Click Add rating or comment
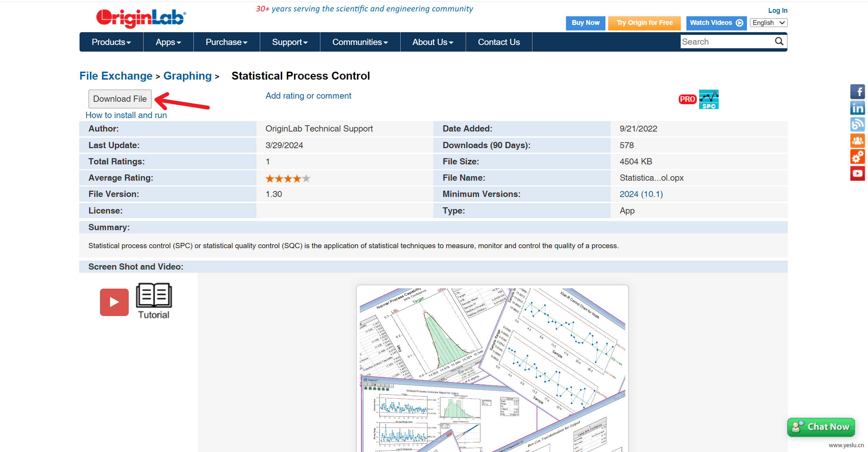 coord(308,96)
